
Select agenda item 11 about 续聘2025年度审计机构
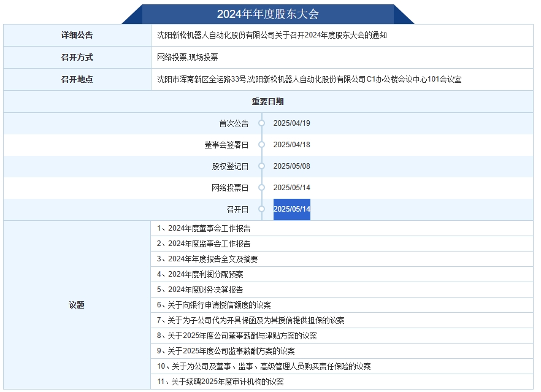coord(220,382)
